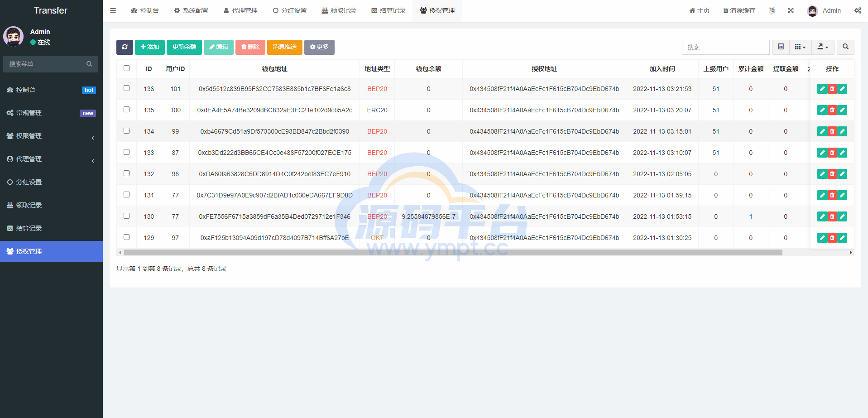This screenshot has height=418, width=868.
Task: Delete row ID 132 using red trash icon
Action: (832, 174)
